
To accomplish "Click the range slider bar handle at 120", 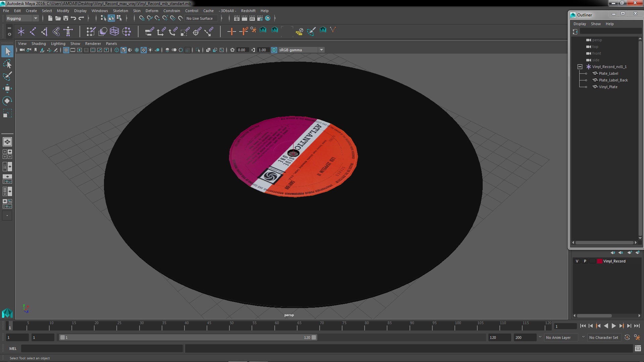I will (x=314, y=338).
